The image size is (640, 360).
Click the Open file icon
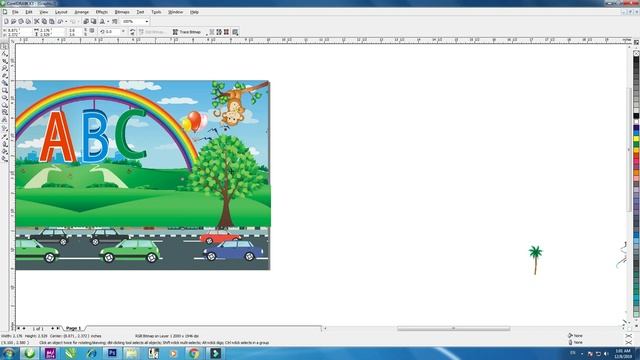(x=13, y=21)
